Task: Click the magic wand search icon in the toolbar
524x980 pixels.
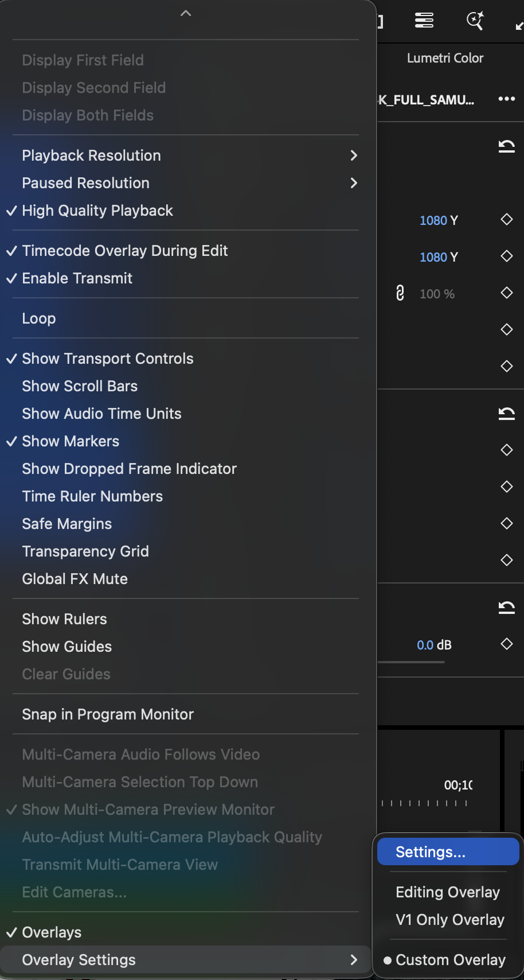Action: tap(475, 21)
